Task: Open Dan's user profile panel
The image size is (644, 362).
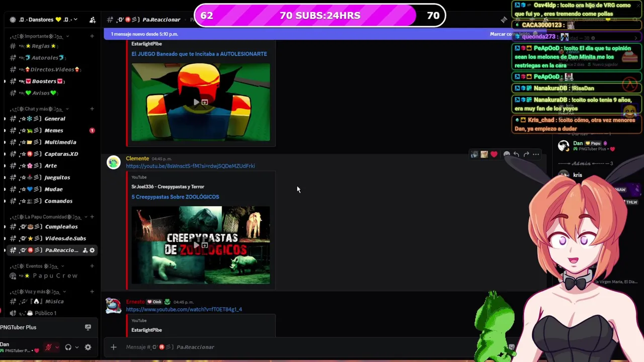Action: tap(18, 347)
